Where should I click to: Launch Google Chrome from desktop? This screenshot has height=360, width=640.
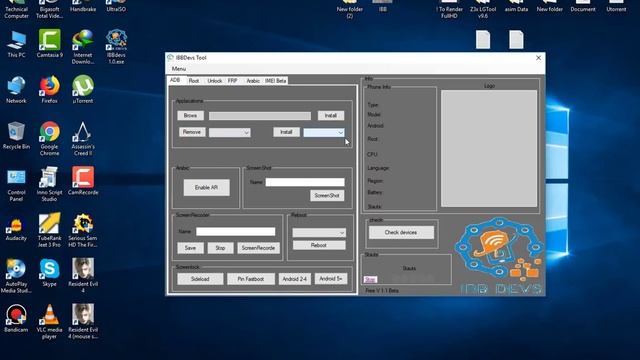49,139
